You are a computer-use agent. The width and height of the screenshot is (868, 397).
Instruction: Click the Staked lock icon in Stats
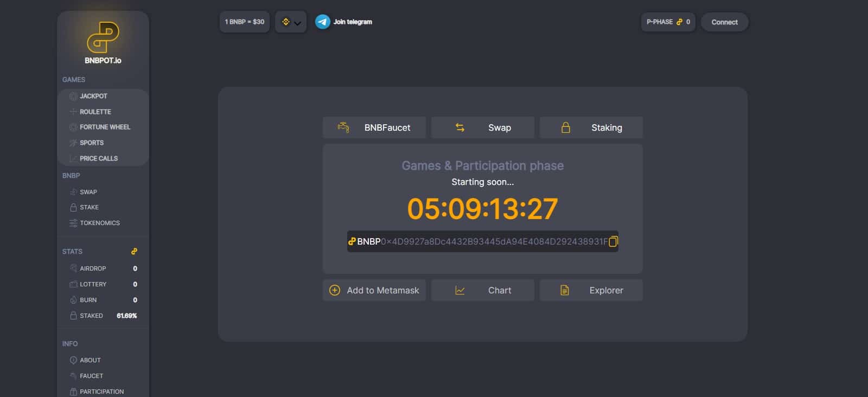(x=73, y=316)
